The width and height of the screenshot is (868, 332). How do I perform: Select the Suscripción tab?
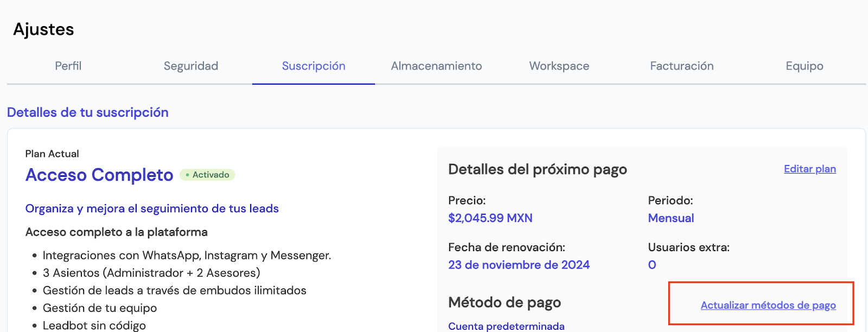[314, 66]
